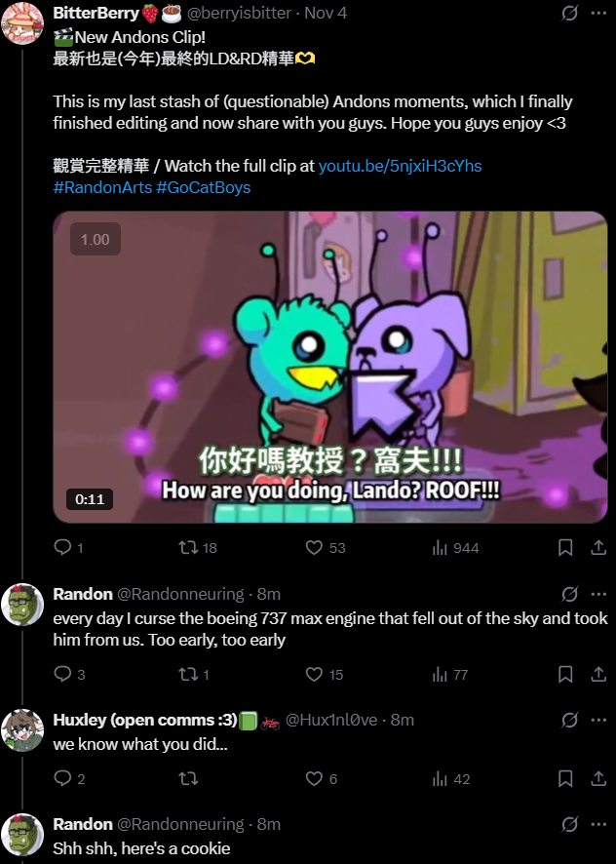
Task: Expand more options on Randon's boeing reply
Action: [598, 594]
